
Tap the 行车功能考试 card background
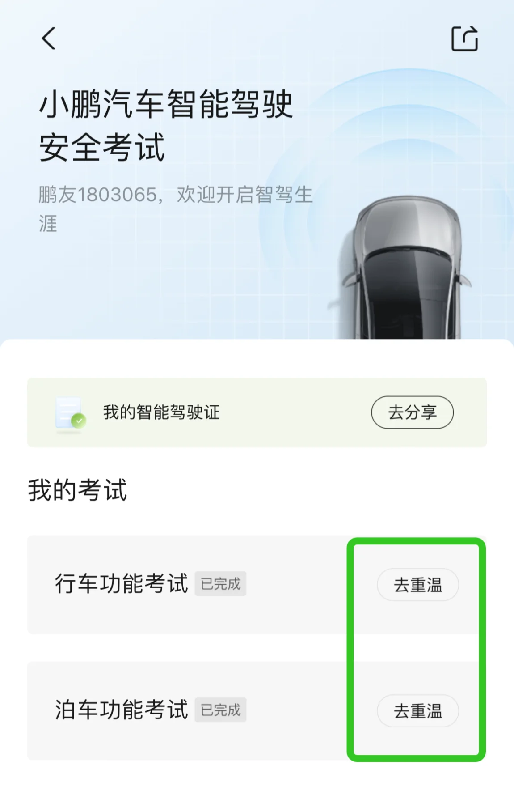257,584
